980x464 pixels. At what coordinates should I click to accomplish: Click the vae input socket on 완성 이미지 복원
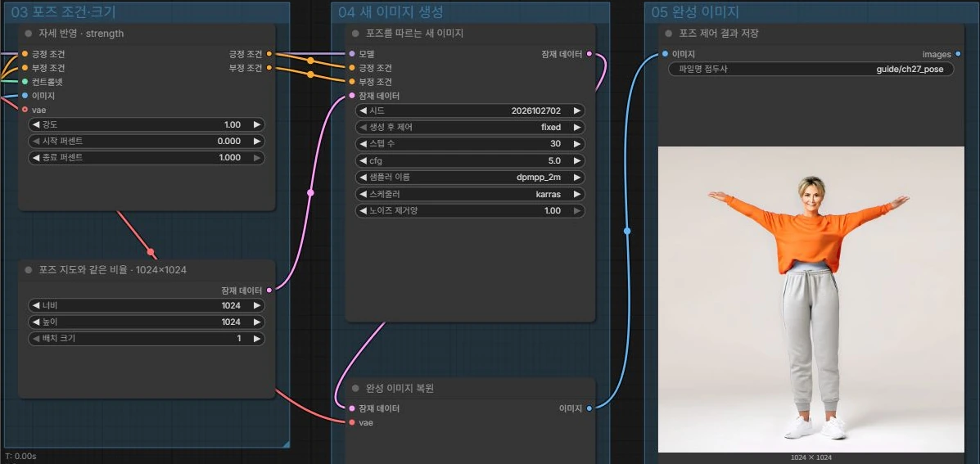pyautogui.click(x=352, y=423)
